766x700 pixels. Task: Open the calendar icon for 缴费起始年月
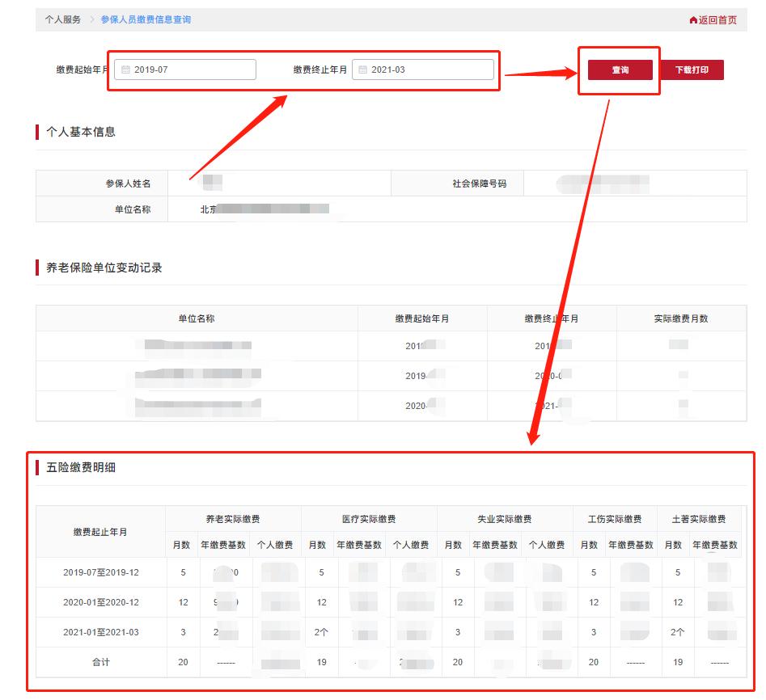coord(126,70)
